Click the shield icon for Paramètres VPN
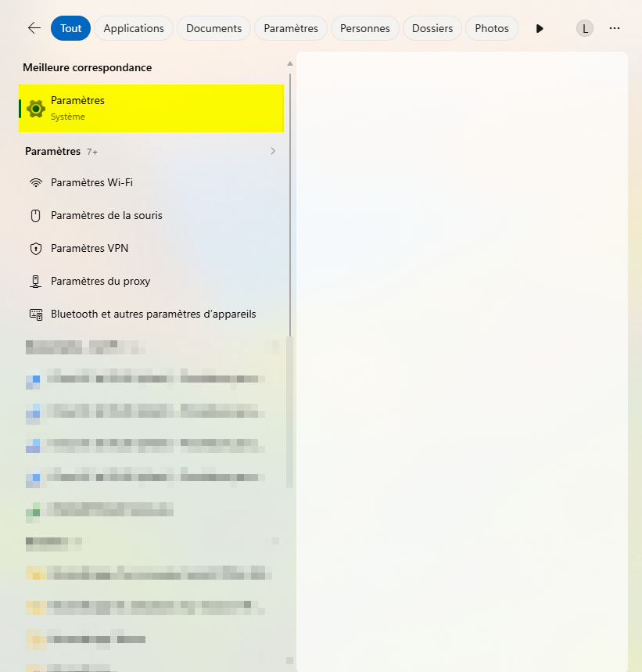 pos(36,249)
